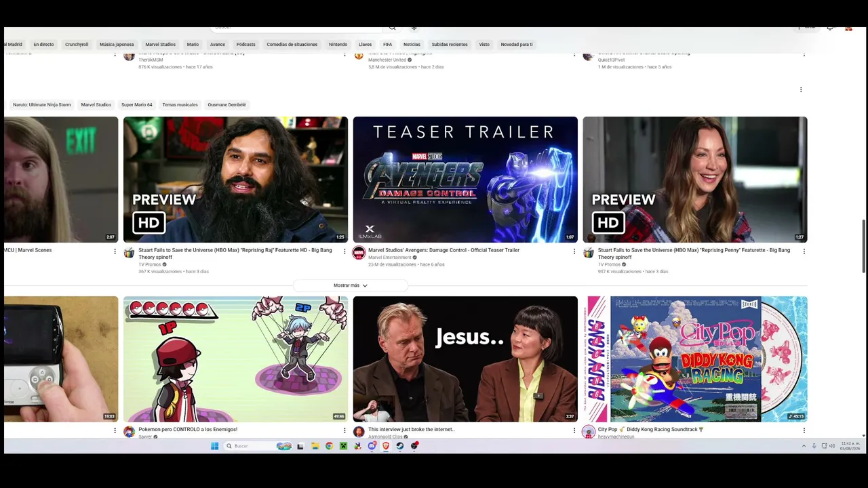Choose the Llaves filter chip

365,45
